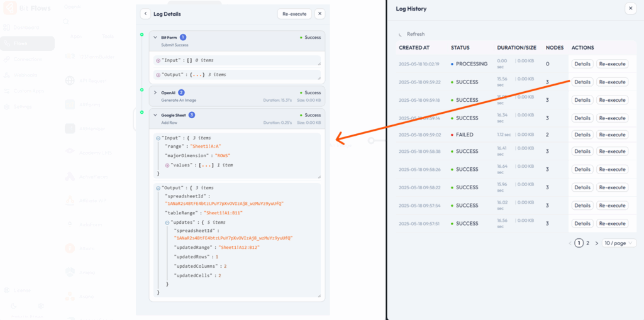This screenshot has height=320, width=644.
Task: Open Details for log 09:59:22
Action: coord(582,82)
